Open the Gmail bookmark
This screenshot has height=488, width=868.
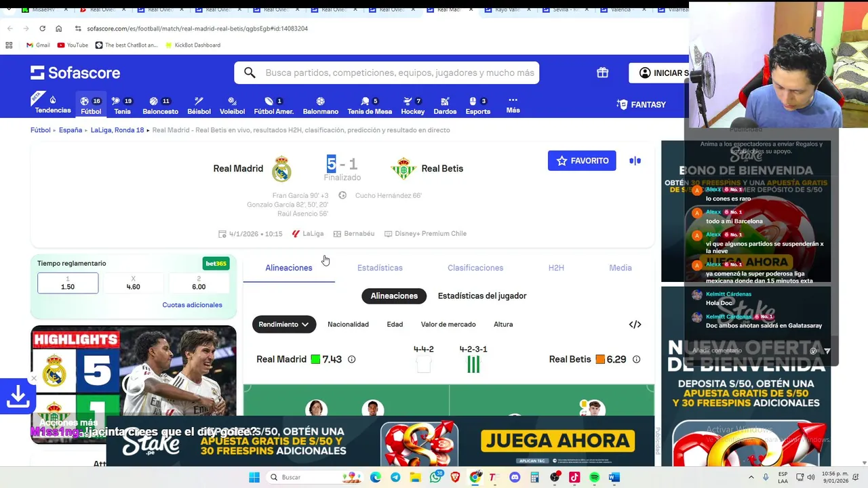pyautogui.click(x=38, y=45)
